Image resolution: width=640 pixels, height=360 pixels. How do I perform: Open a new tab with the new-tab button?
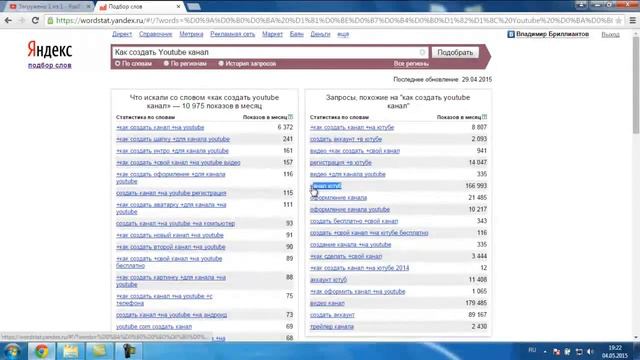[x=193, y=7]
